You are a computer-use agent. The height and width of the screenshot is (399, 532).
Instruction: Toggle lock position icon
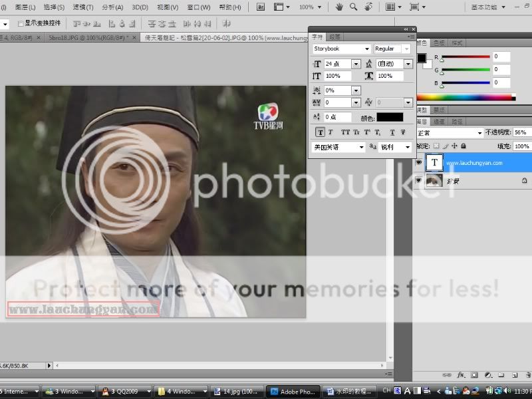(454, 146)
